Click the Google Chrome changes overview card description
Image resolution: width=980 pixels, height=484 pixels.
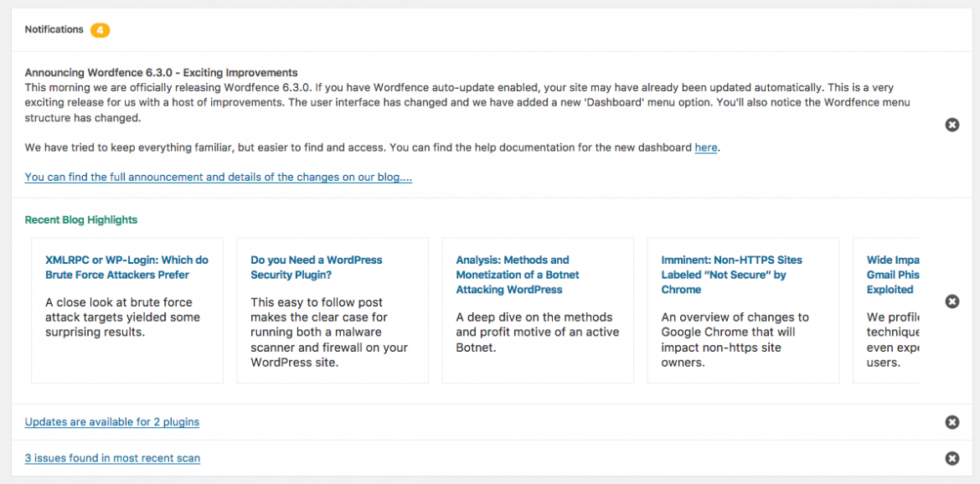[x=735, y=340]
